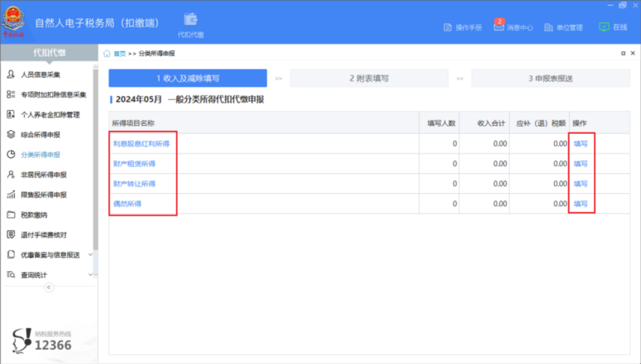
Task: Switch to step 3 申报表报送 tab
Action: pyautogui.click(x=550, y=78)
